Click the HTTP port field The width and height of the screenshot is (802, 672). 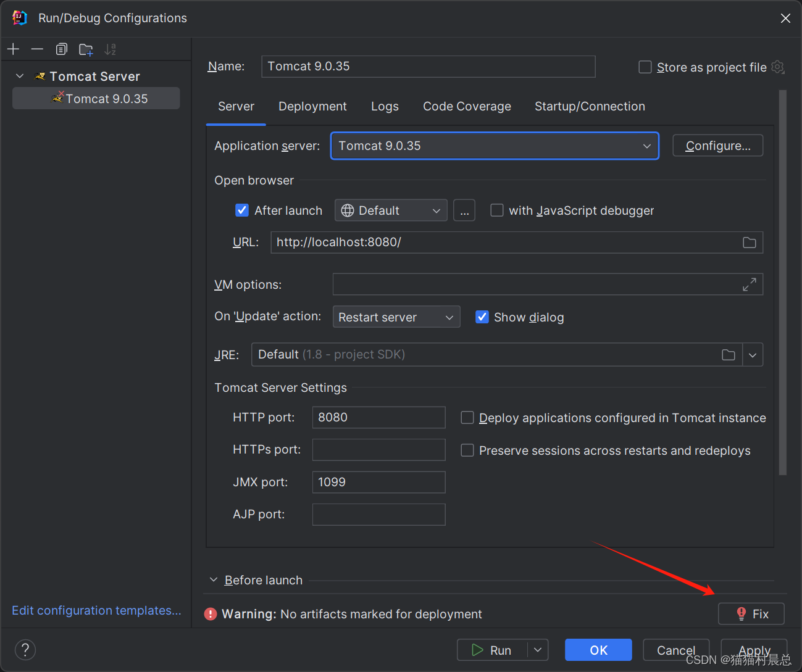pos(379,417)
